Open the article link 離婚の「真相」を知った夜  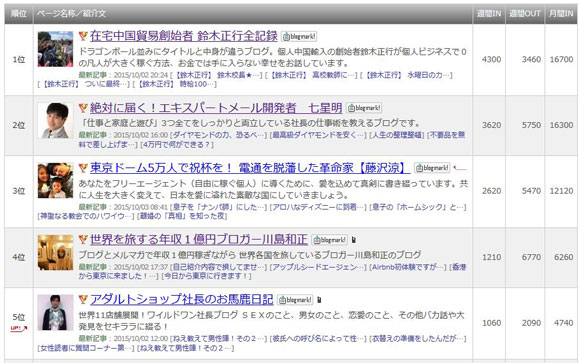182,216
